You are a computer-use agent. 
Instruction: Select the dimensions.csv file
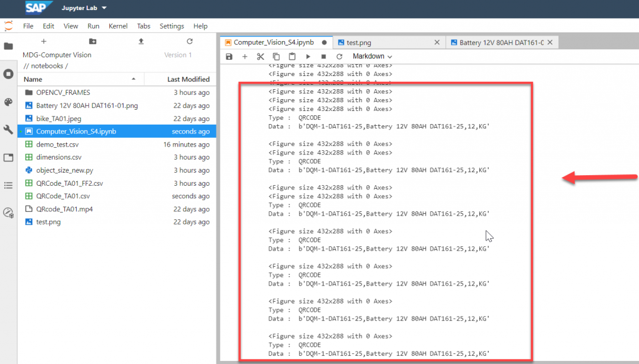(117, 157)
